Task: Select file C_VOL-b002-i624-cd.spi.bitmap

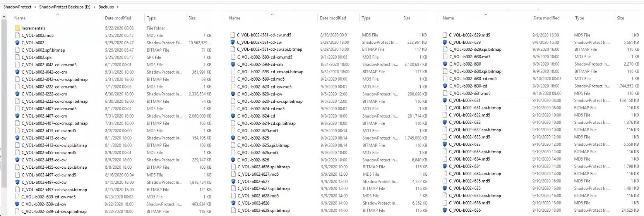Action: click(266, 123)
